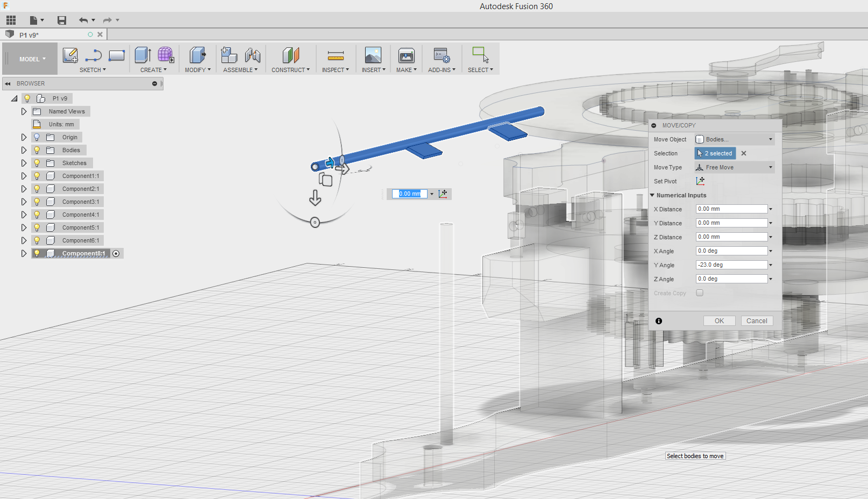This screenshot has width=868, height=499.
Task: Select the Create Sketch tool icon
Action: [x=70, y=55]
